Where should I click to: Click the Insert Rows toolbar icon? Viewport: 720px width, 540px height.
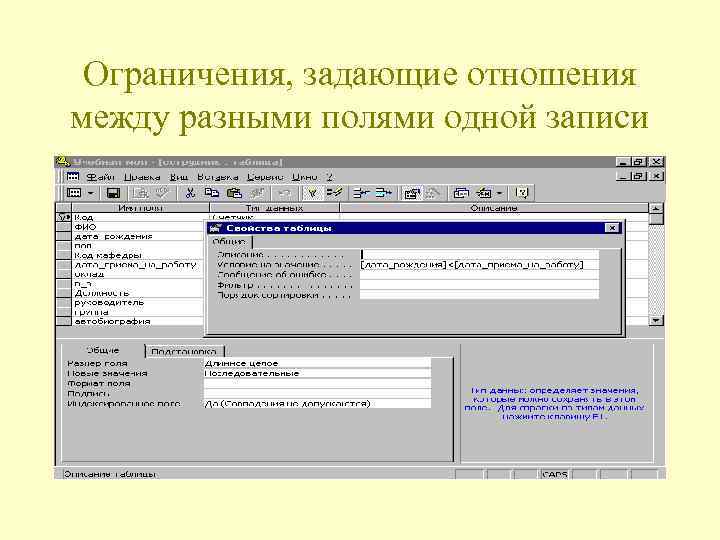pyautogui.click(x=361, y=193)
